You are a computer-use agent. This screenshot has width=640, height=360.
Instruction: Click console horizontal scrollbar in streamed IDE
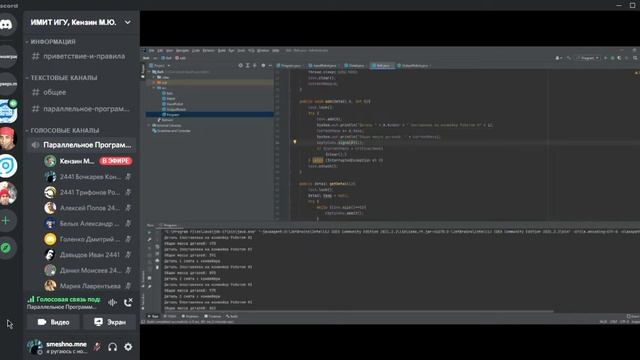click(359, 311)
